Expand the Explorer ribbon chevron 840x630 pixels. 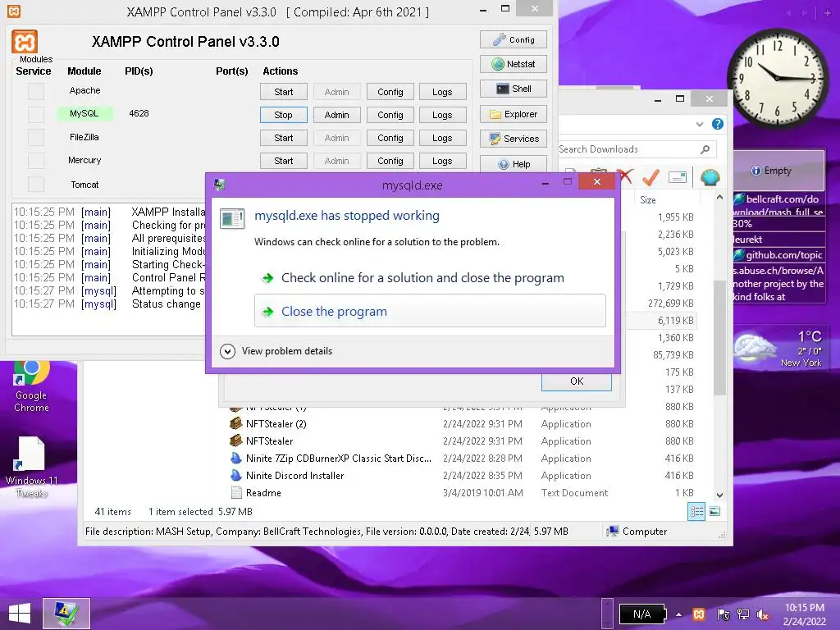(x=700, y=125)
